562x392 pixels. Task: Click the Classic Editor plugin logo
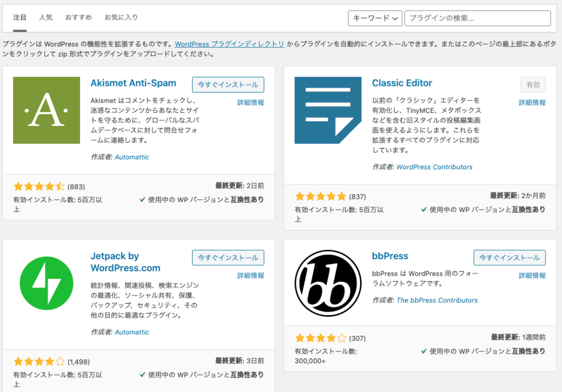click(328, 110)
